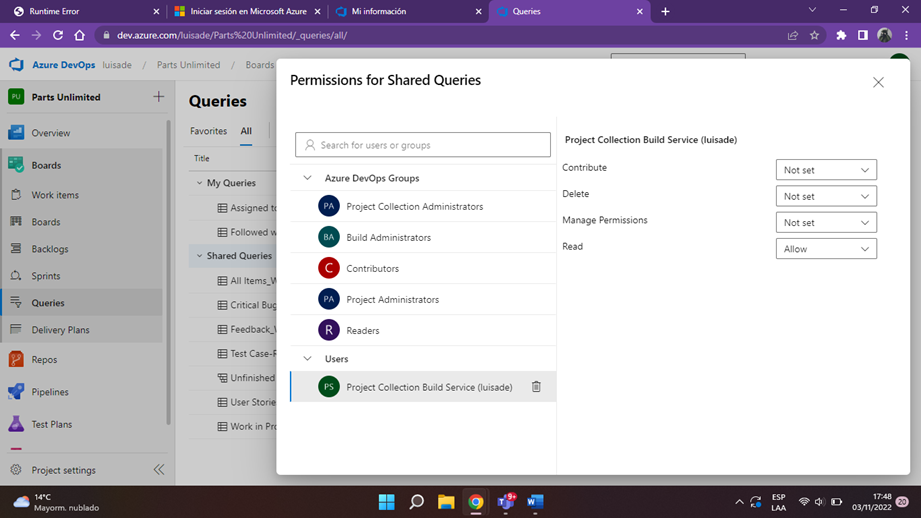Click the Azure DevOps logo icon
The width and height of the screenshot is (921, 518).
click(x=16, y=65)
